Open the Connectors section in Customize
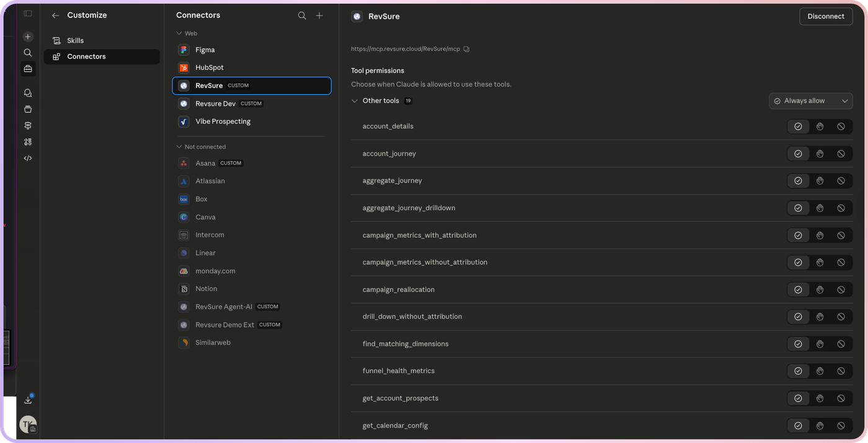 point(102,56)
